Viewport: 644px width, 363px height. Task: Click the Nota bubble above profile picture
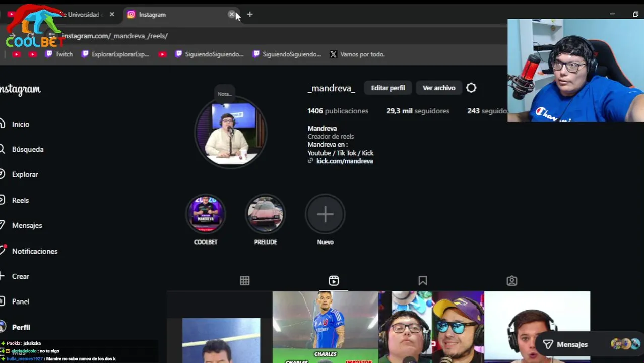pyautogui.click(x=224, y=94)
